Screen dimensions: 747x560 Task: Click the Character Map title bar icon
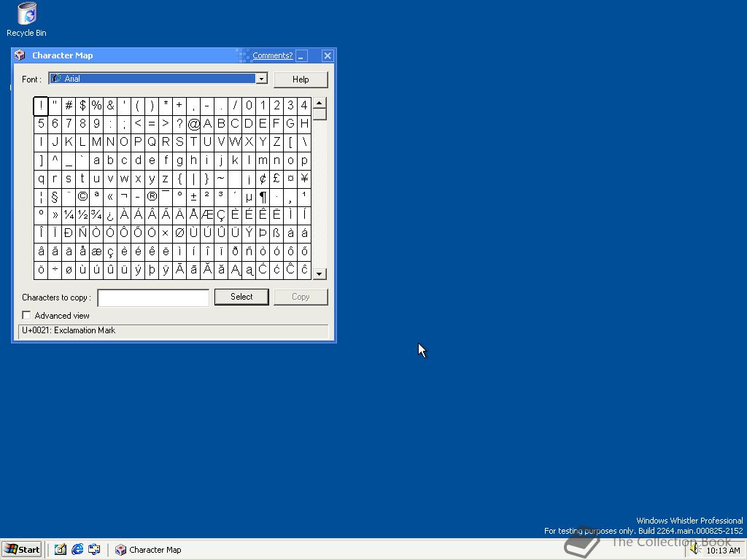point(20,55)
